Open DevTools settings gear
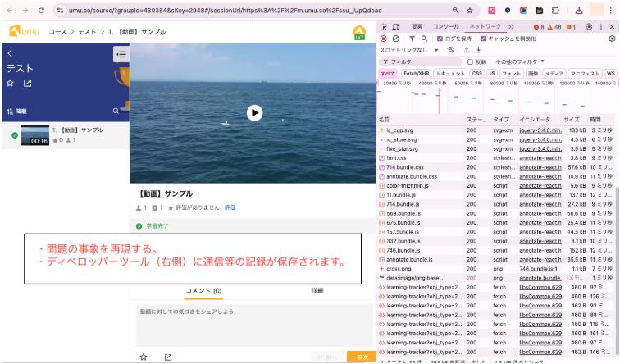 pos(588,27)
